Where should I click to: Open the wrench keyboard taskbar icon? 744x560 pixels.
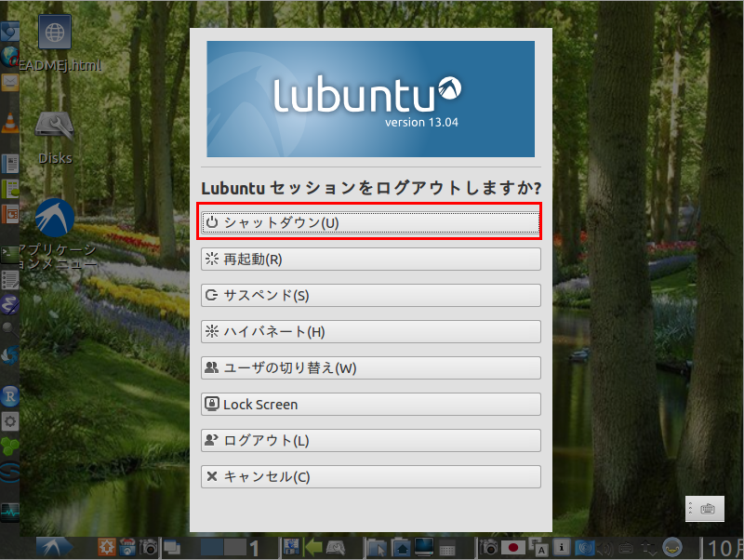(x=336, y=548)
